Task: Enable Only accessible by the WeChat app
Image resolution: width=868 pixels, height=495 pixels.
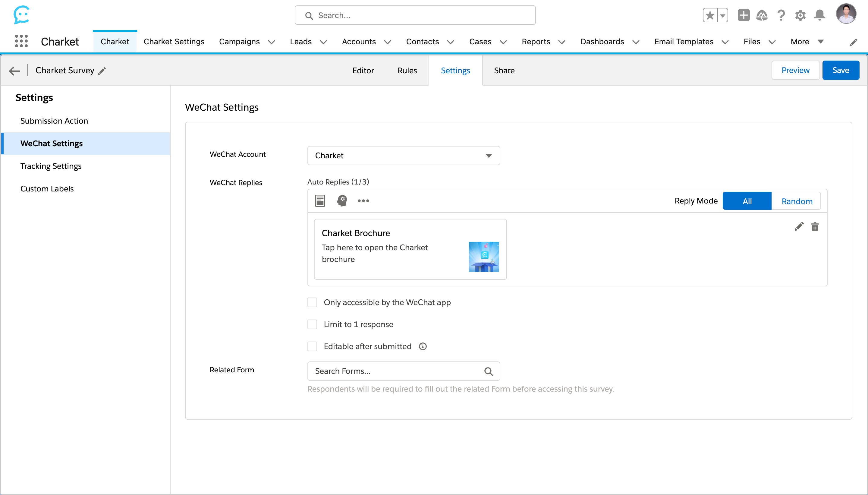Action: (312, 302)
